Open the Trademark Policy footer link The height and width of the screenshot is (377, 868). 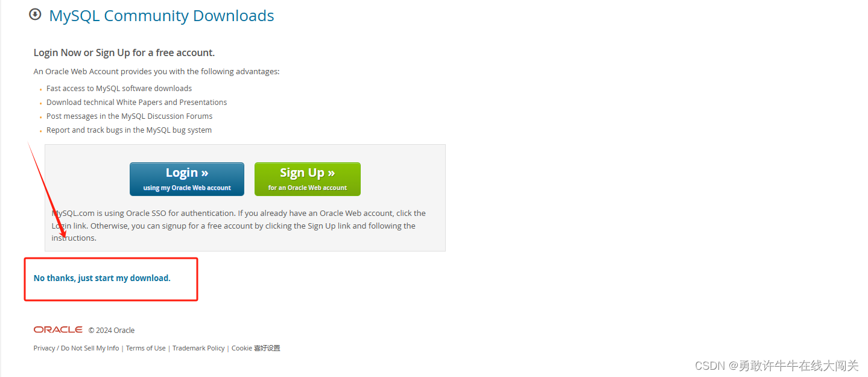[x=198, y=348]
